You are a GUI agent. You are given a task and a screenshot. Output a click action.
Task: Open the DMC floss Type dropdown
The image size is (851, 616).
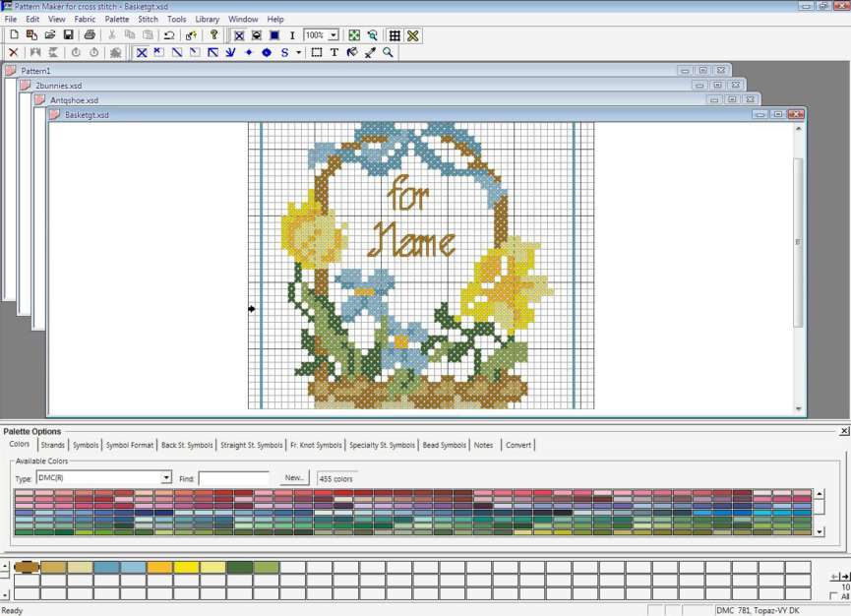167,477
